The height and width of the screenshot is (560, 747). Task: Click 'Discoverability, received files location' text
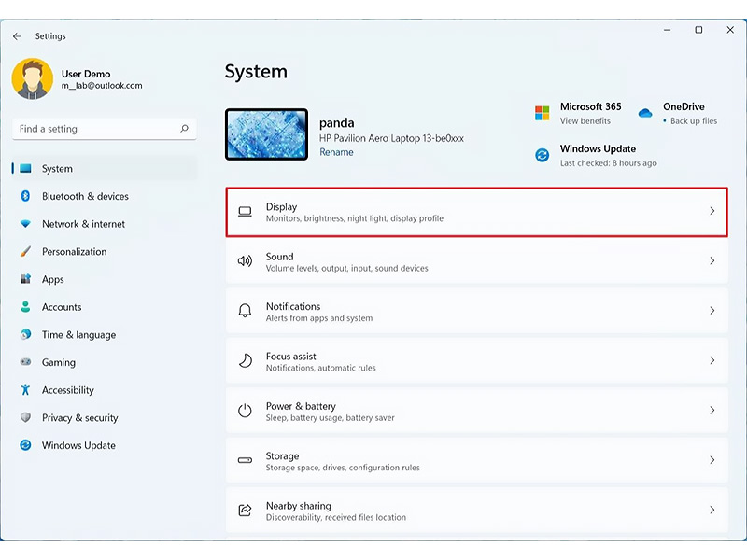click(336, 517)
